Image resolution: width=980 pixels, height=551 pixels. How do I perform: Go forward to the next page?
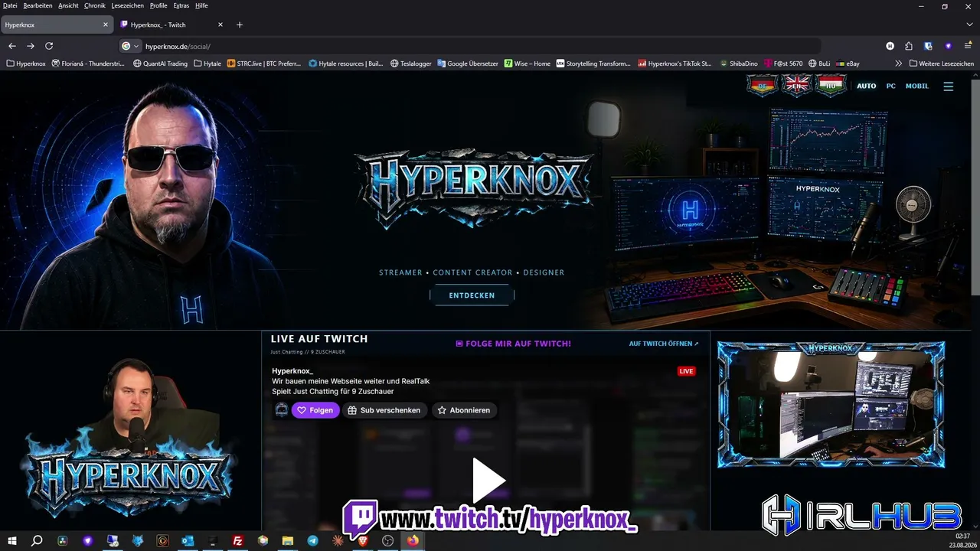pos(31,46)
